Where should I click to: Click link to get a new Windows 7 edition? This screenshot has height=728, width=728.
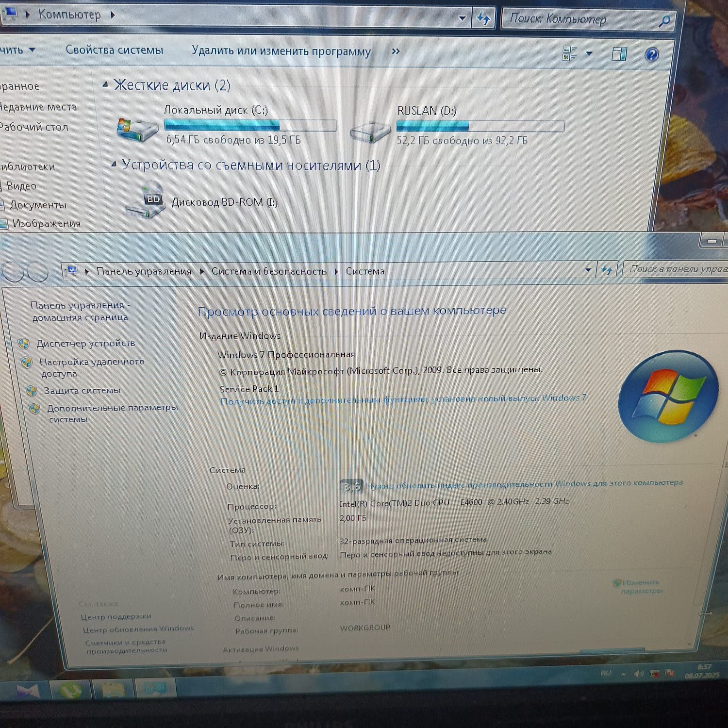pos(403,399)
